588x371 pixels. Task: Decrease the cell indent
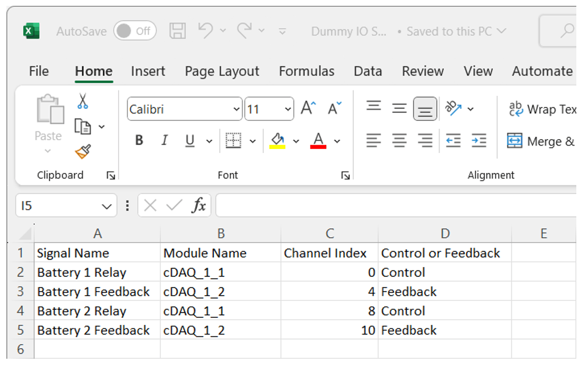click(x=453, y=141)
